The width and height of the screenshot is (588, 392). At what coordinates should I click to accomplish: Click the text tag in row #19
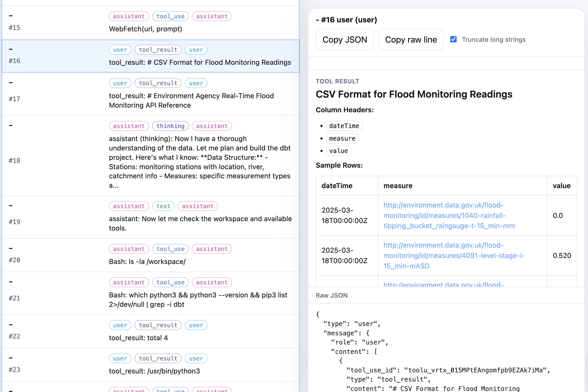[x=163, y=206]
